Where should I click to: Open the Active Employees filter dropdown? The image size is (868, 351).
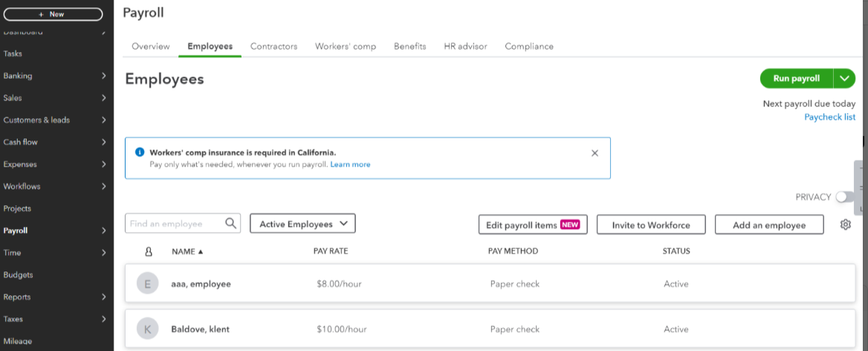click(x=302, y=224)
